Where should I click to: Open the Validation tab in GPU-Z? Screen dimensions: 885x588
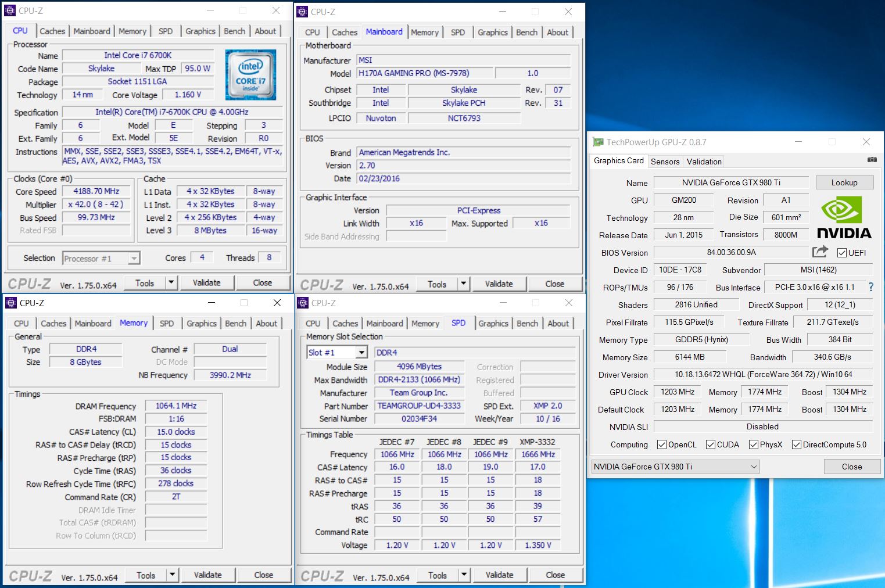704,162
